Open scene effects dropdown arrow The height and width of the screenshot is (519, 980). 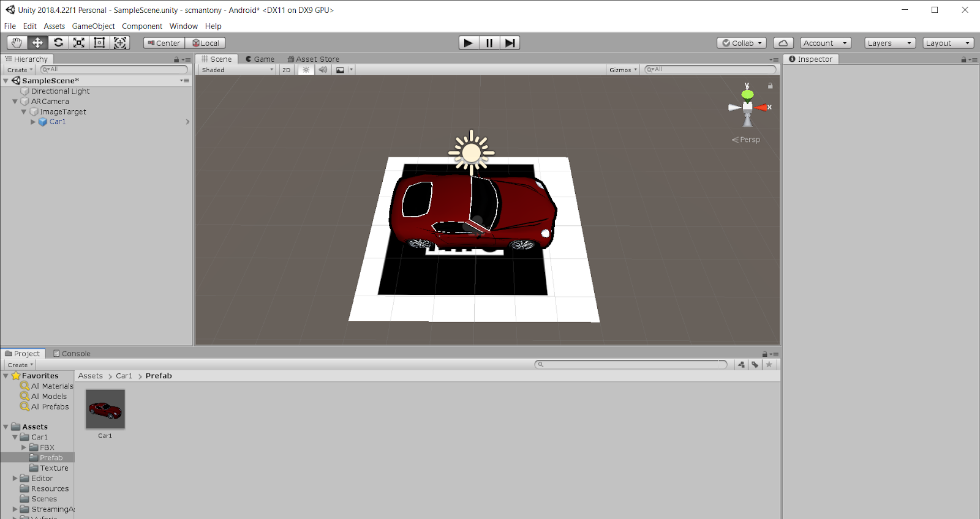[x=352, y=70]
